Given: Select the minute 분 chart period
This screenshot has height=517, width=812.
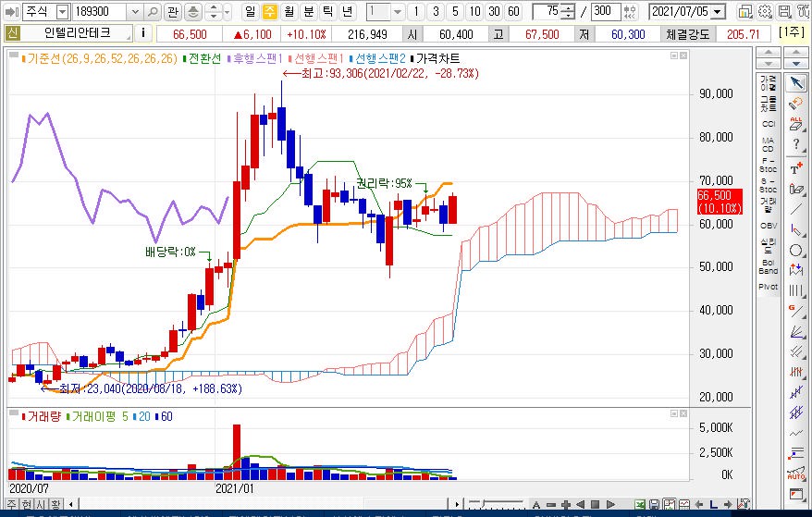Looking at the screenshot, I should (x=309, y=11).
